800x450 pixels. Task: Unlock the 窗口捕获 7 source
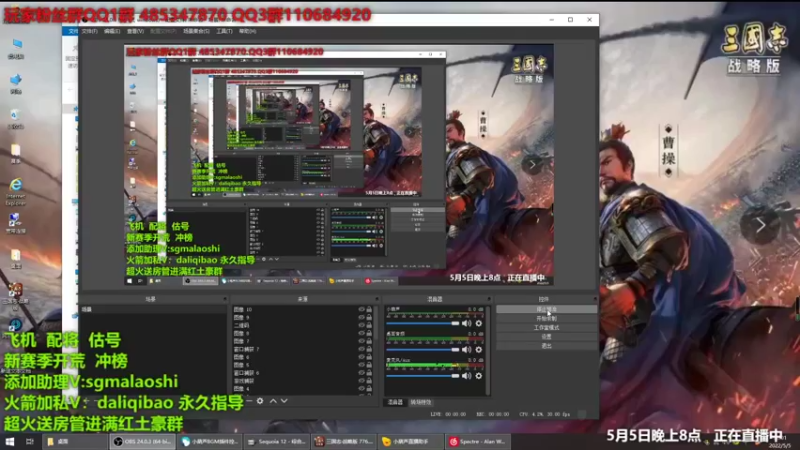369,349
